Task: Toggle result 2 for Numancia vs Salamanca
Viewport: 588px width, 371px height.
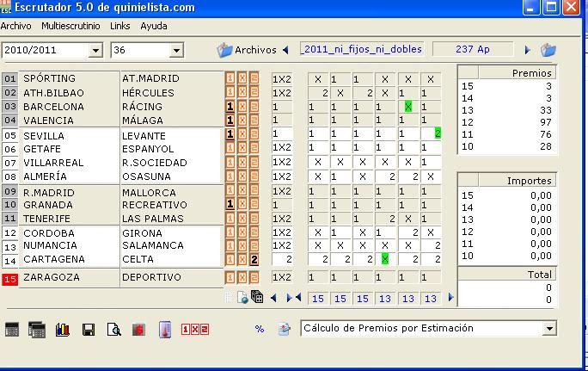Action: (254, 245)
